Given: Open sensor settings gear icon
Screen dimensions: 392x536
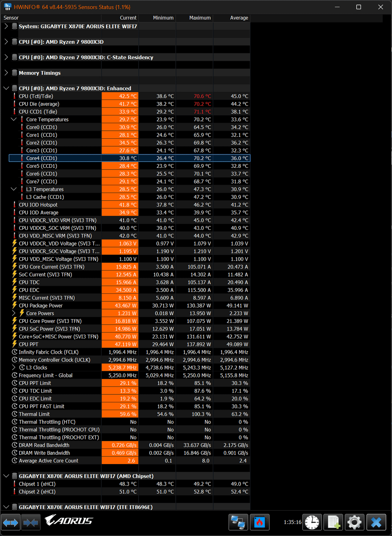Looking at the screenshot, I should pos(354,523).
